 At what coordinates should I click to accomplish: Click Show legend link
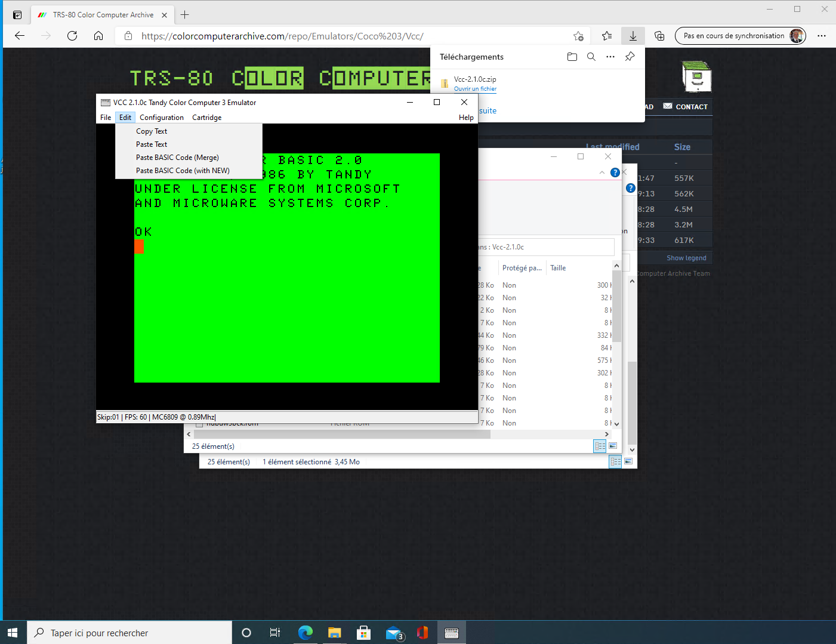click(686, 258)
